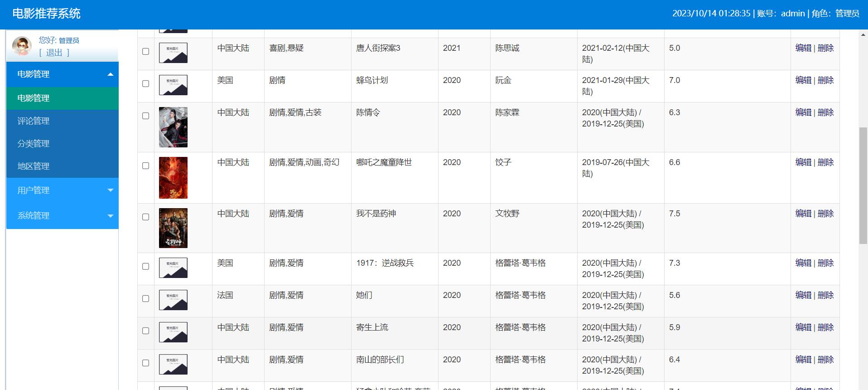Delete the 南山的部长们 movie entry
The image size is (868, 390).
coord(825,360)
